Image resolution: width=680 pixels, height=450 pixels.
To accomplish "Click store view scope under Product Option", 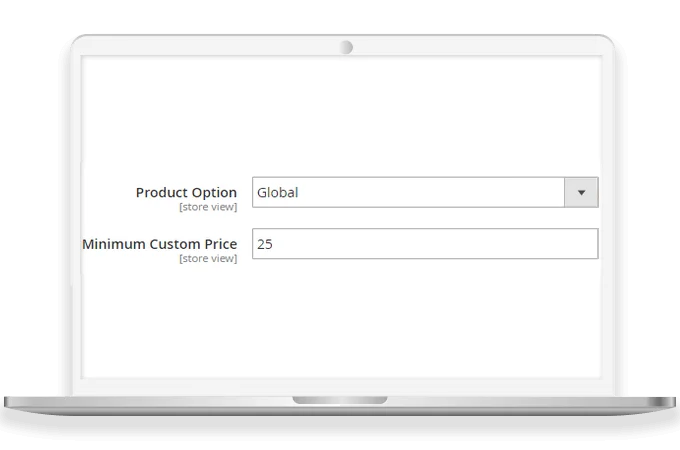I will tap(208, 207).
